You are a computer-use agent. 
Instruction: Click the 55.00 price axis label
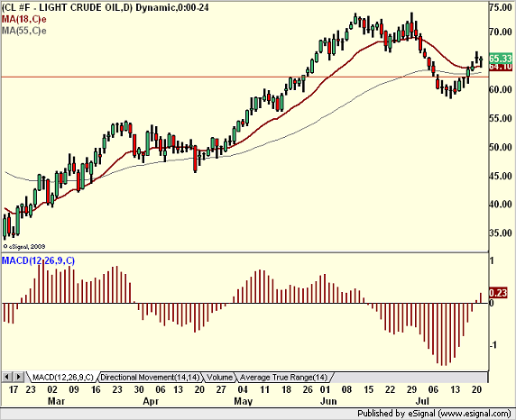(x=500, y=118)
